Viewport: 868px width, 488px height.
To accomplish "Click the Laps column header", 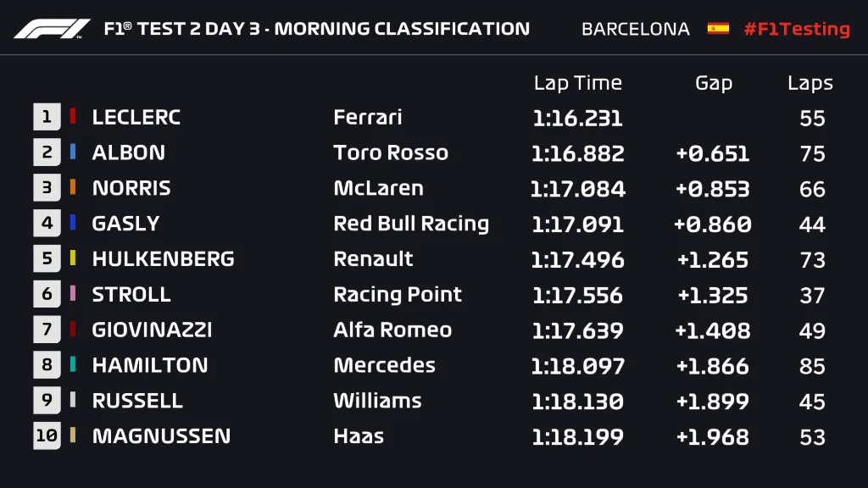I will point(810,83).
